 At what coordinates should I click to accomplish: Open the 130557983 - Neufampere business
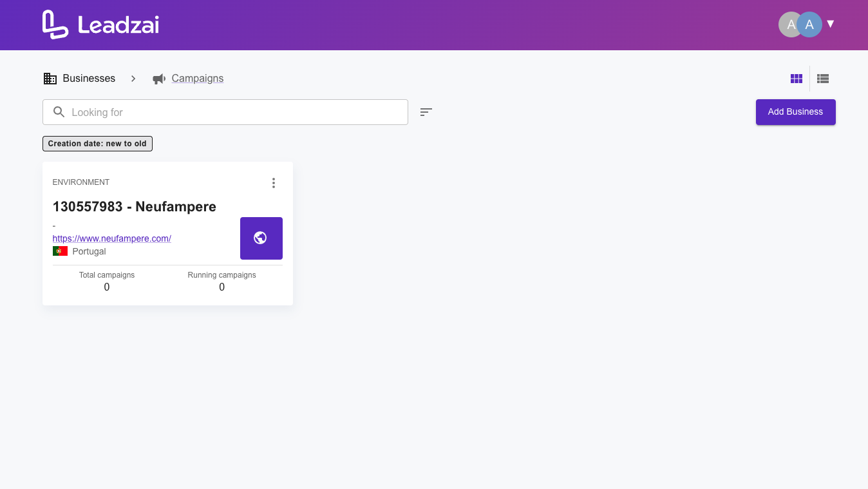click(135, 207)
